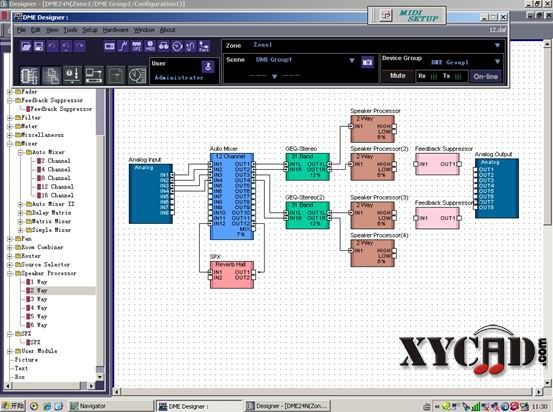Click the Port icon in toolbar

[204, 46]
